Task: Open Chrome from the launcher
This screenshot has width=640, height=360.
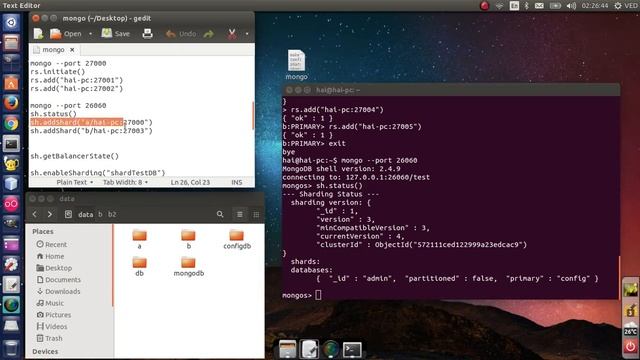Action: (x=11, y=123)
